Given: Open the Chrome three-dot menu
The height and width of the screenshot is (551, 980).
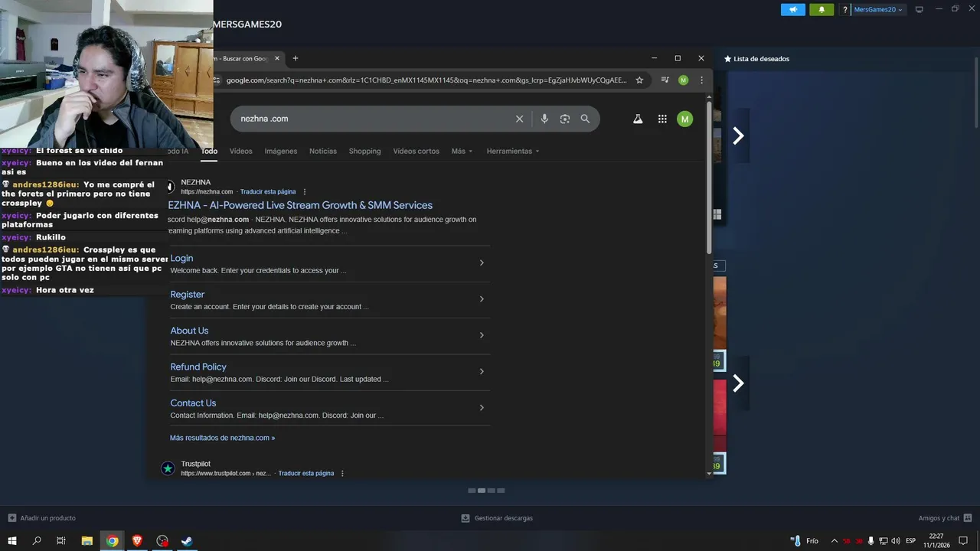Looking at the screenshot, I should [701, 80].
